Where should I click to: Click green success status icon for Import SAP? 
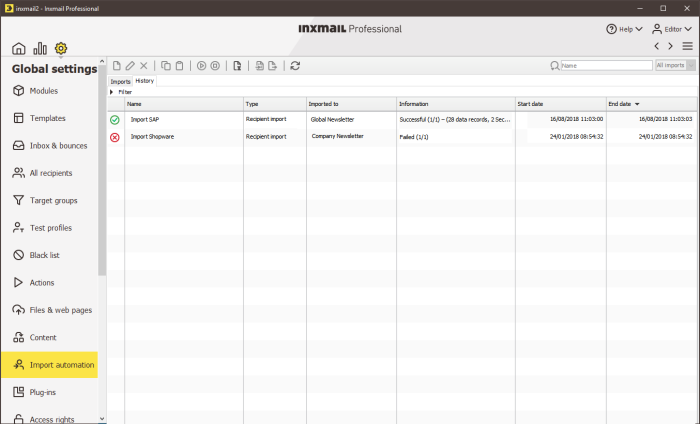coord(115,120)
